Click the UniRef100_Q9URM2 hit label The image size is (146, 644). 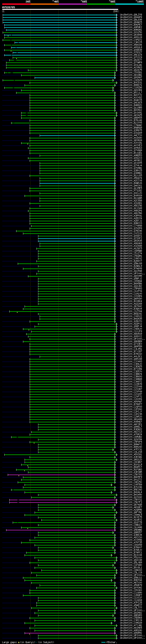pos(131,633)
